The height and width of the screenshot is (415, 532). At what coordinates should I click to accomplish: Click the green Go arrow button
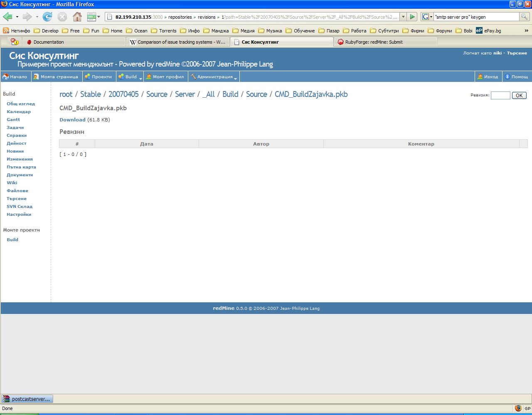point(412,17)
